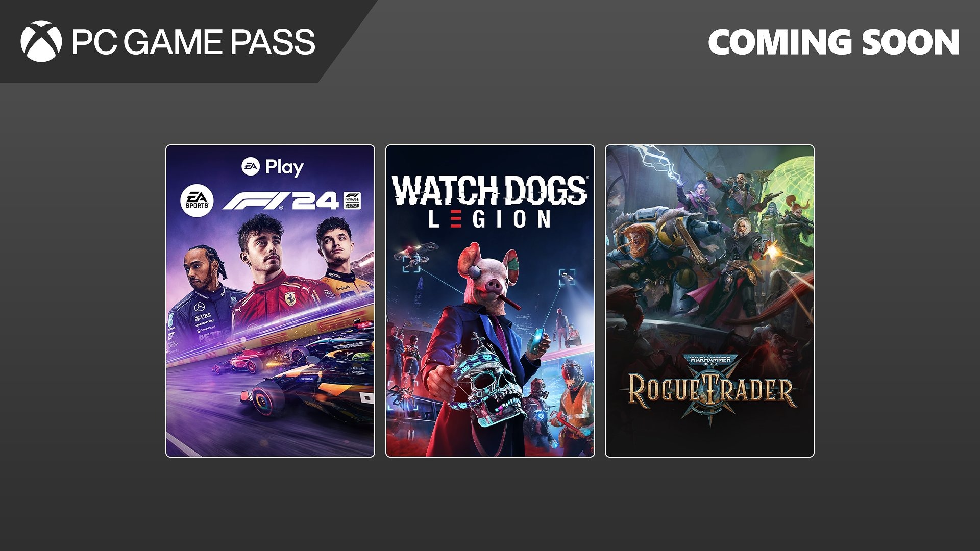
Task: Click the COMING SOON heading
Action: tap(834, 42)
